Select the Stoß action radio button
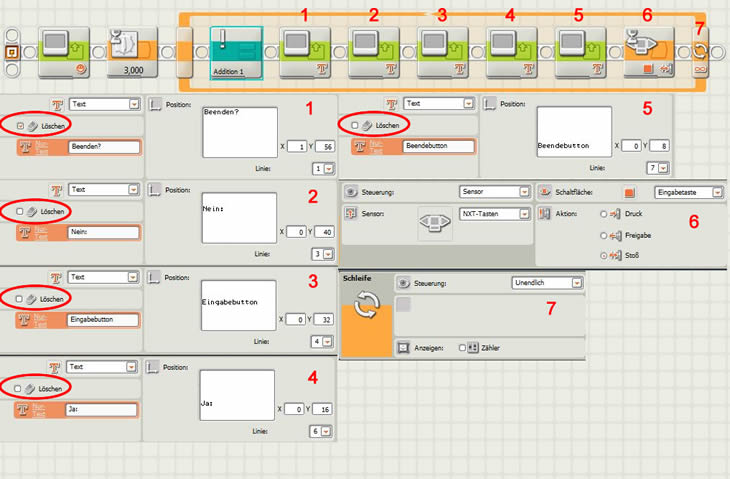The height and width of the screenshot is (479, 730). point(600,255)
